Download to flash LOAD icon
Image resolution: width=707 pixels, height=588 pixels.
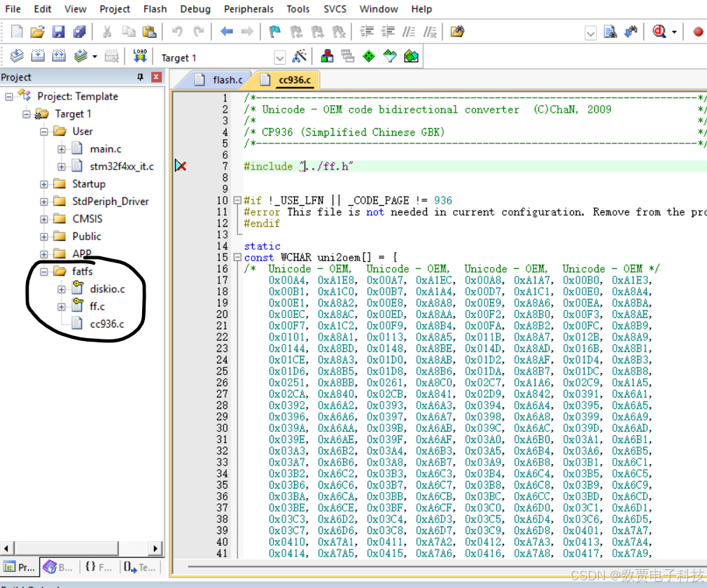tap(140, 56)
